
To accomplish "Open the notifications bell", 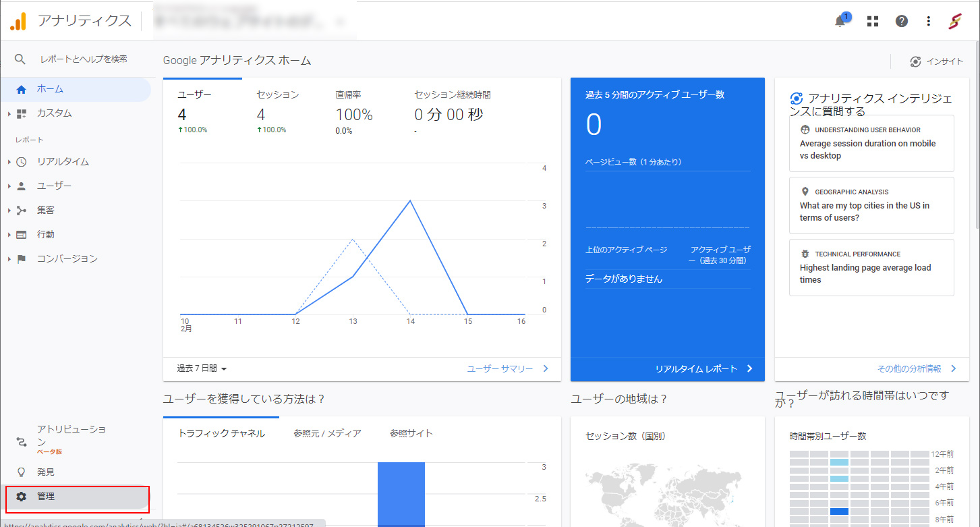I will (x=840, y=21).
